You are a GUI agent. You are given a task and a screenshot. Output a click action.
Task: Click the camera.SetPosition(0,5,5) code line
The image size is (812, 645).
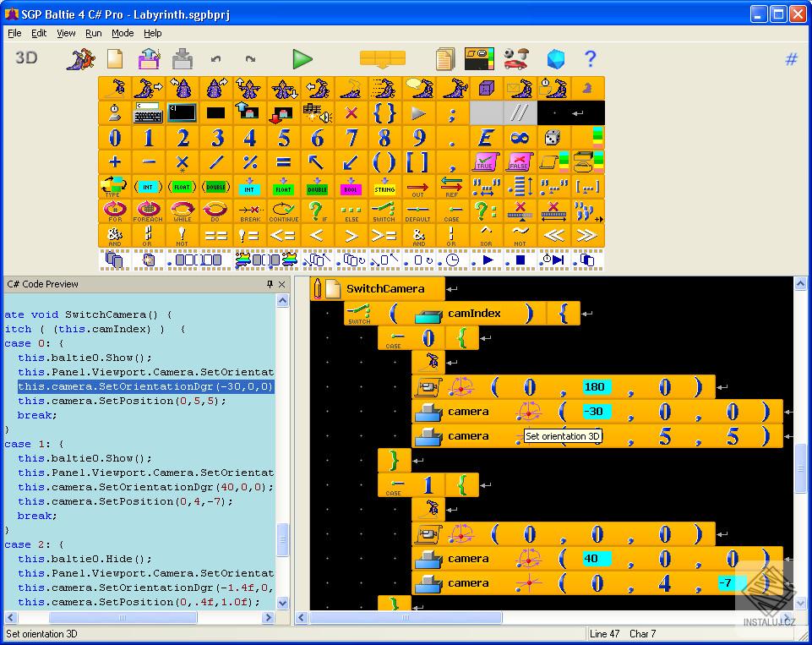[x=122, y=401]
